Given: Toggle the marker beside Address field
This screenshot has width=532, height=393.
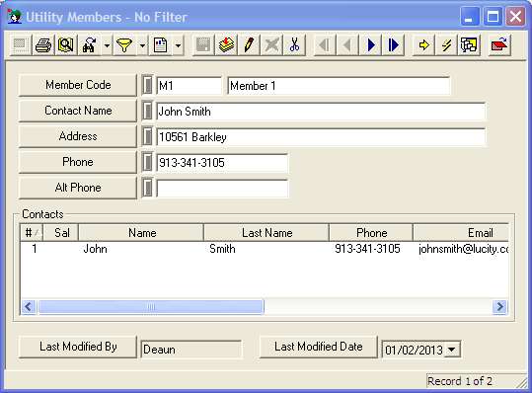Looking at the screenshot, I should [x=148, y=137].
